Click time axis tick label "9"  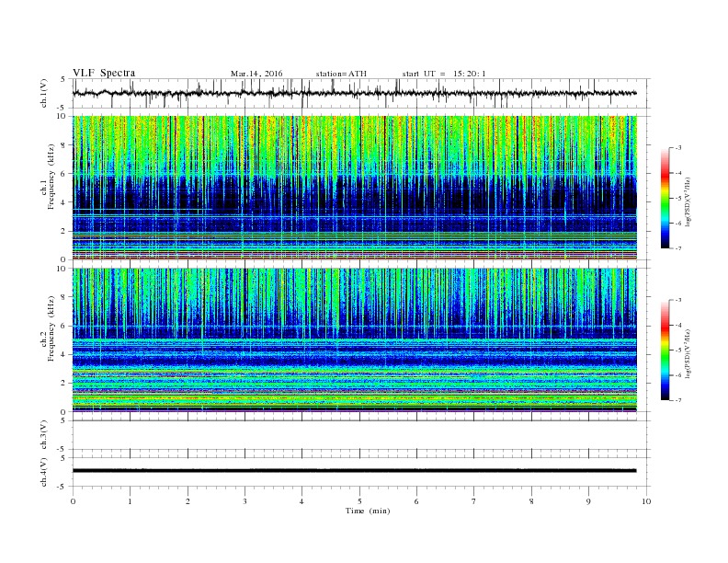pyautogui.click(x=588, y=501)
